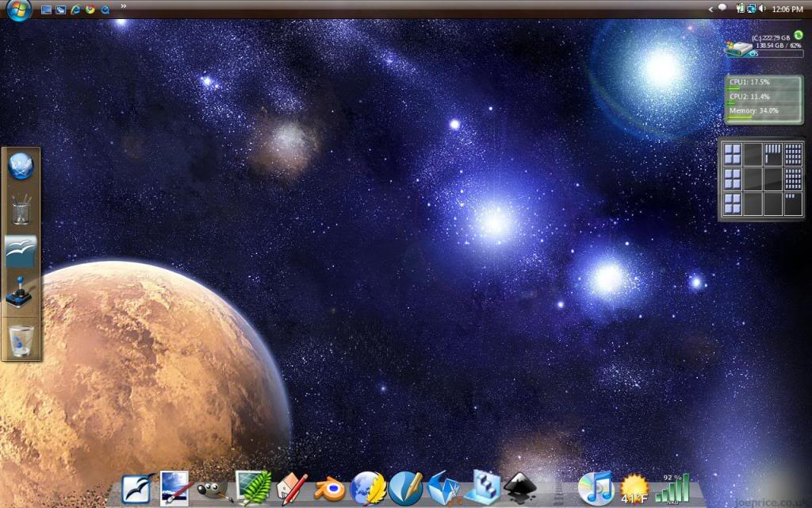
Task: Open the globe network icon in left sidebar
Action: tap(21, 166)
